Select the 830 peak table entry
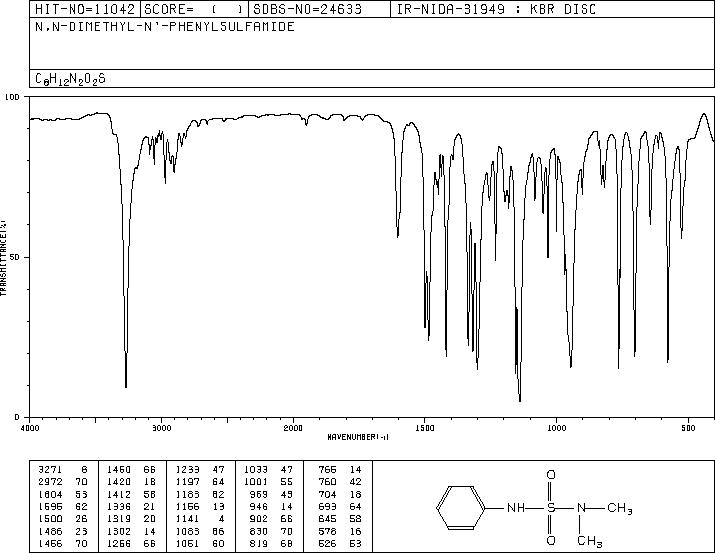This screenshot has width=715, height=553. coord(272,532)
